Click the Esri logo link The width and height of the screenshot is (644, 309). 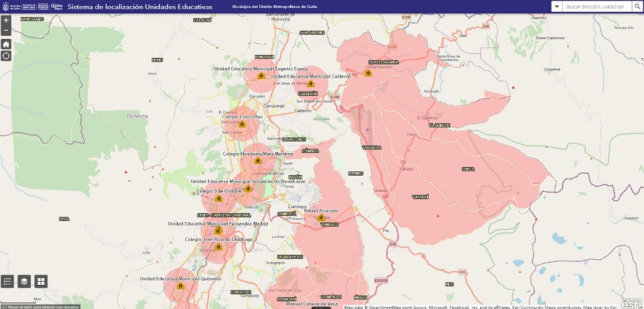pos(631,302)
